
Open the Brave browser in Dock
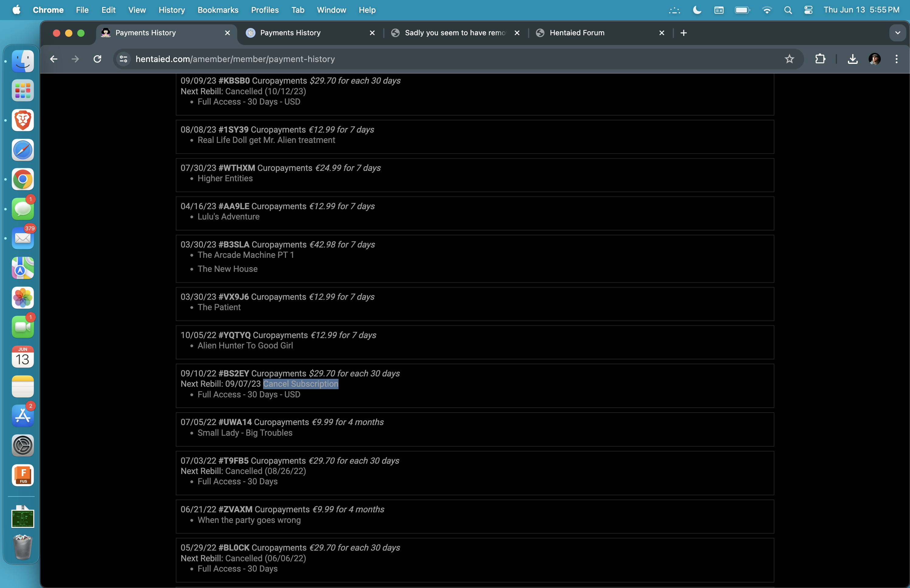(x=23, y=120)
